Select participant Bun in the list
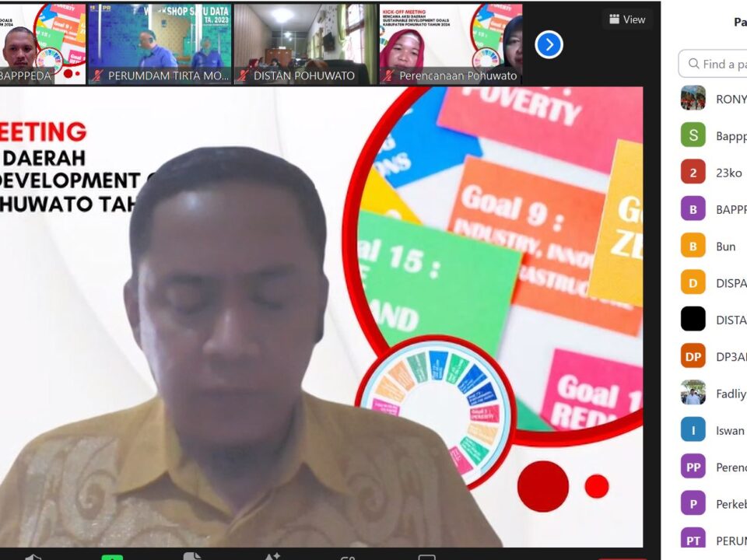The width and height of the screenshot is (747, 560). click(x=725, y=246)
